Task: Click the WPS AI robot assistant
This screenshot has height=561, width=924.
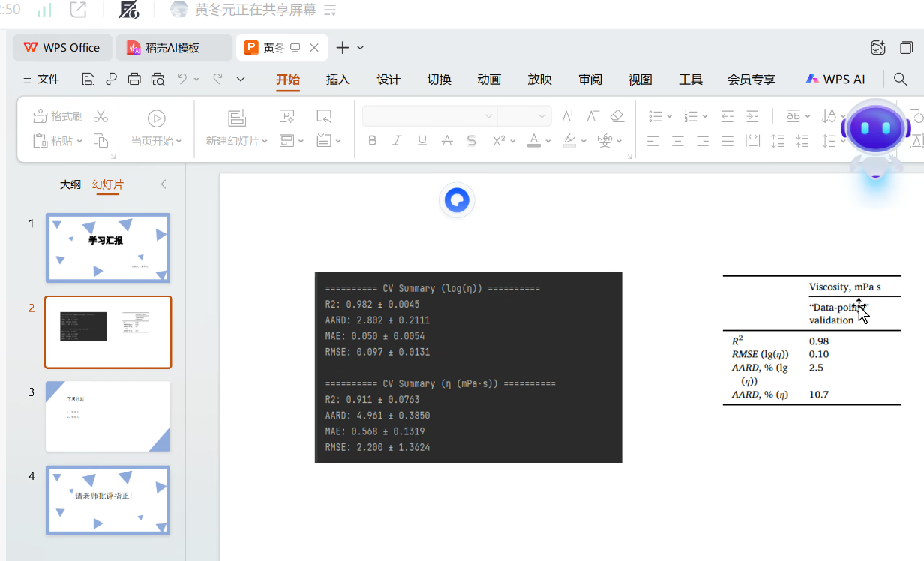Action: coord(874,133)
